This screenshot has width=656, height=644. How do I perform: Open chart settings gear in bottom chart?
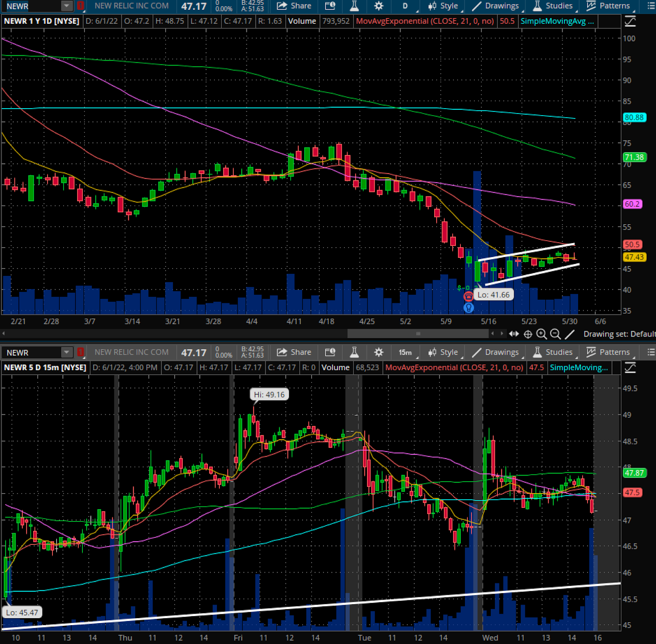coord(379,352)
